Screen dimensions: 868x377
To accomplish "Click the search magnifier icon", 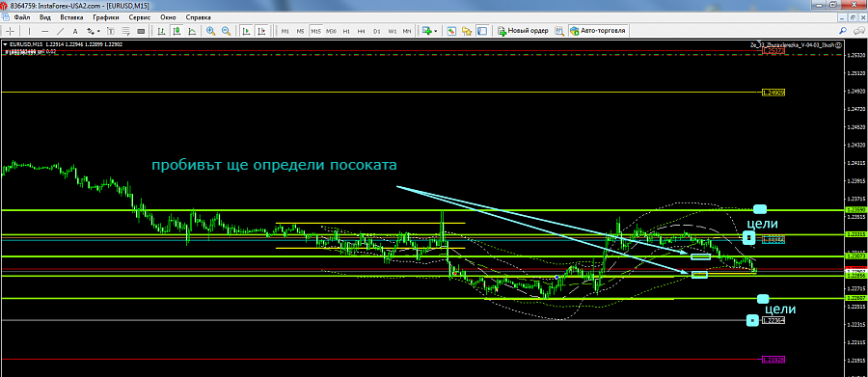I will point(843,31).
